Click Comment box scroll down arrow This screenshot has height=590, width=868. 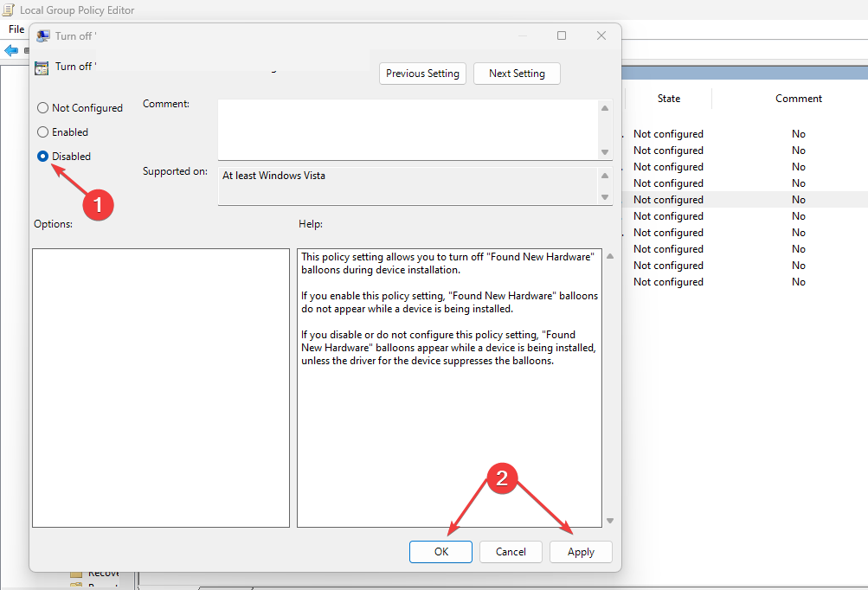tap(605, 152)
